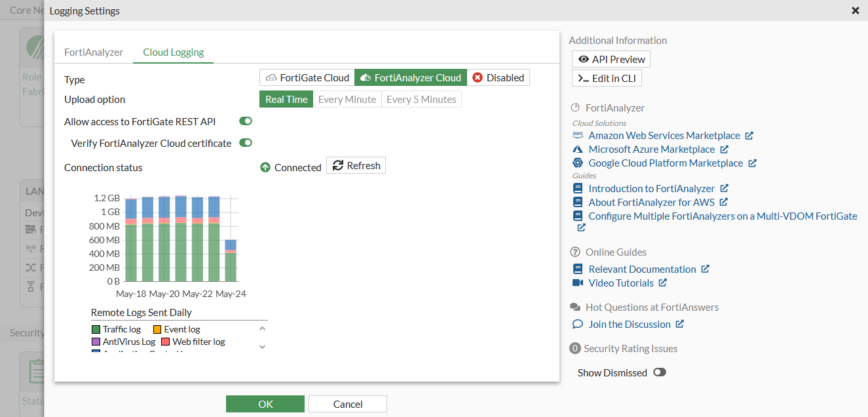
Task: Click the green Connected status arrow icon
Action: [265, 167]
